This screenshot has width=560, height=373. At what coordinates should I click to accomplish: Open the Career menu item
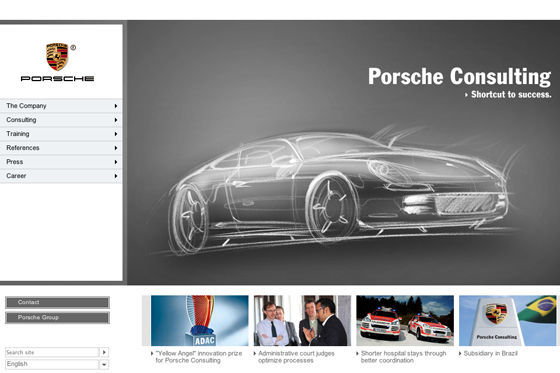tap(61, 176)
